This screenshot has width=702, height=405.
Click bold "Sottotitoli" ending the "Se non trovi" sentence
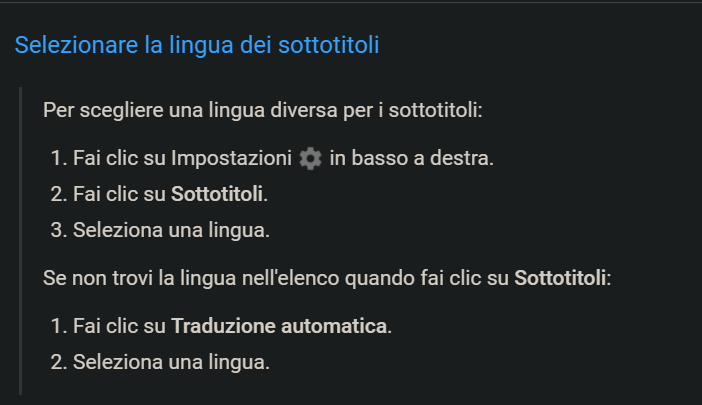(560, 277)
